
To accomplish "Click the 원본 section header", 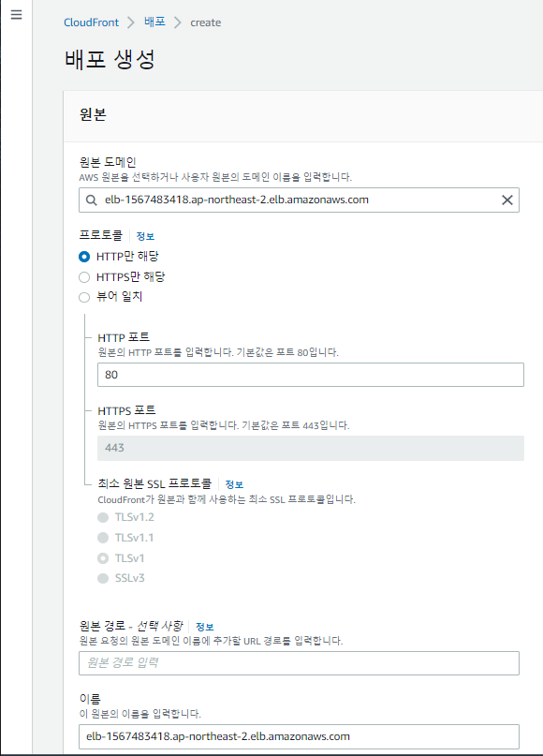I will pos(93,114).
